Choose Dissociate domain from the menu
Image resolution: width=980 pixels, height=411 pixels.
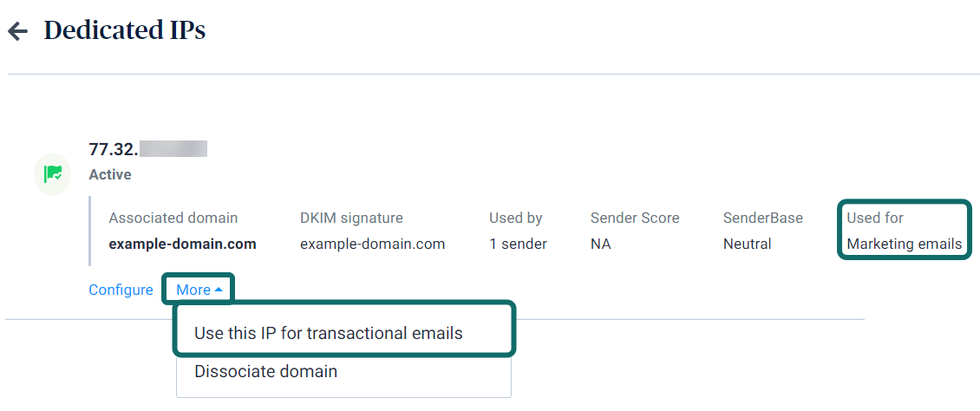click(x=265, y=372)
